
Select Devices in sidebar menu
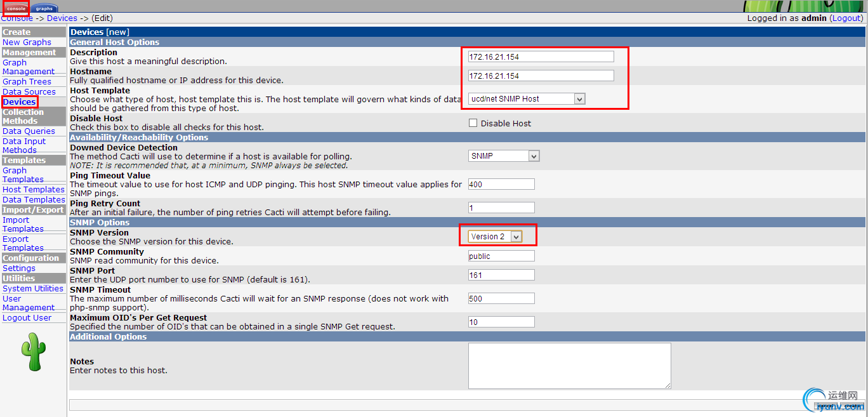click(x=20, y=102)
